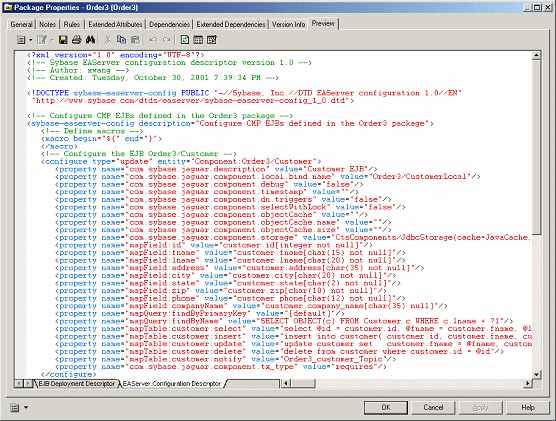The image size is (556, 421).
Task: Save the preview using floppy disk icon
Action: 63,40
